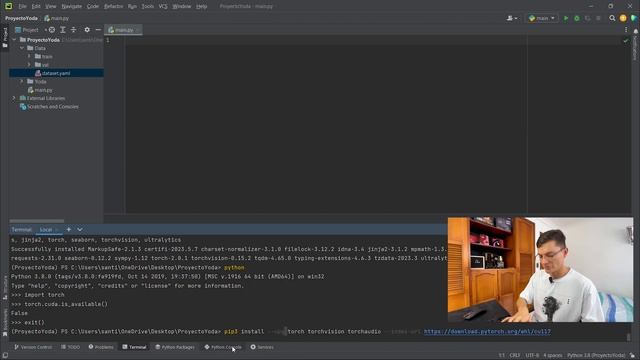Click the JetBrains Toolbox icon at top right
Viewport: 640px width, 360px height.
click(x=634, y=18)
